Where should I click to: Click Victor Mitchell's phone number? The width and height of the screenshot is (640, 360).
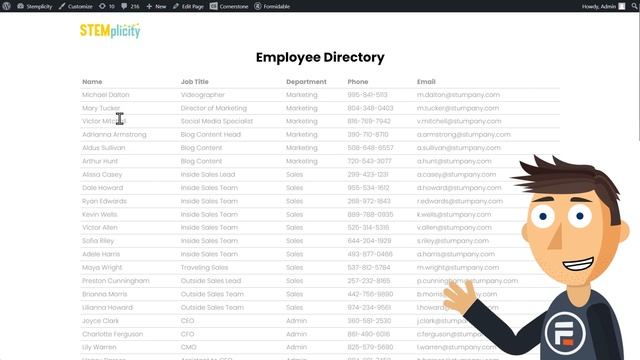[369, 121]
